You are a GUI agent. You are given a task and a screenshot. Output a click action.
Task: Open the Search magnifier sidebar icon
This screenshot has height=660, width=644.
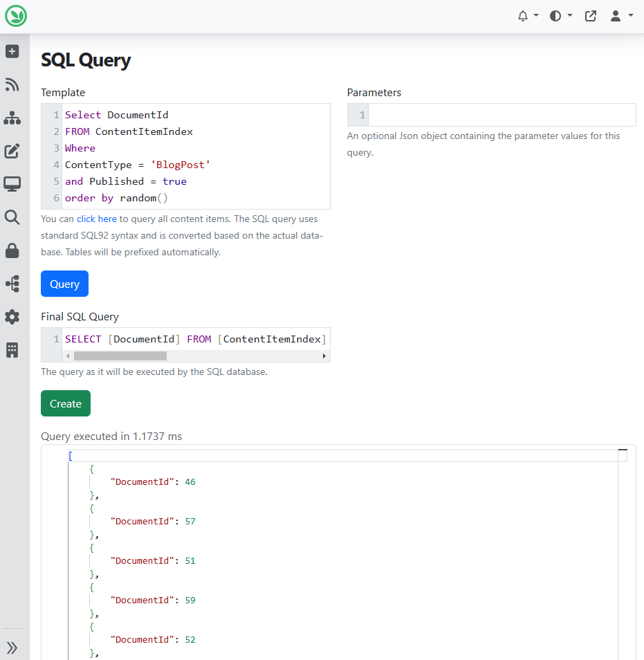(12, 217)
